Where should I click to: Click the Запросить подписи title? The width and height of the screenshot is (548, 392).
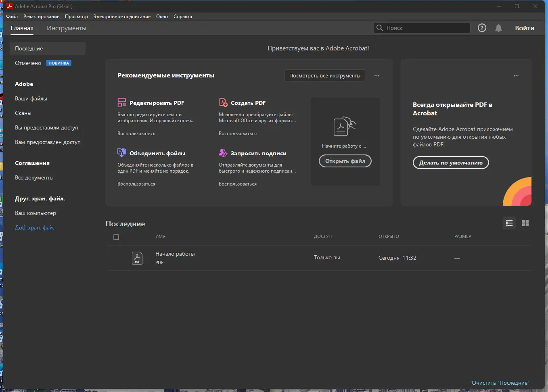[x=259, y=153]
